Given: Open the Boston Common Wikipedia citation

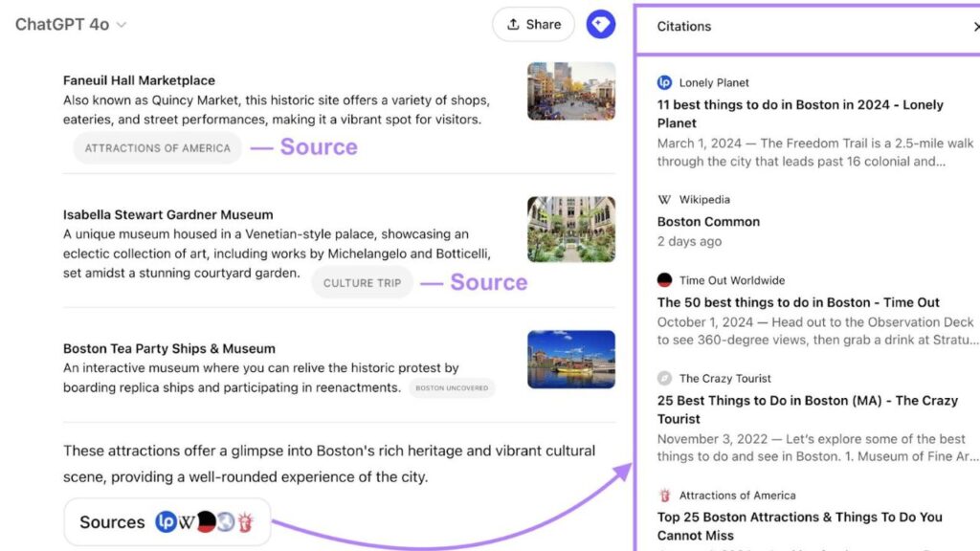Looking at the screenshot, I should click(708, 222).
